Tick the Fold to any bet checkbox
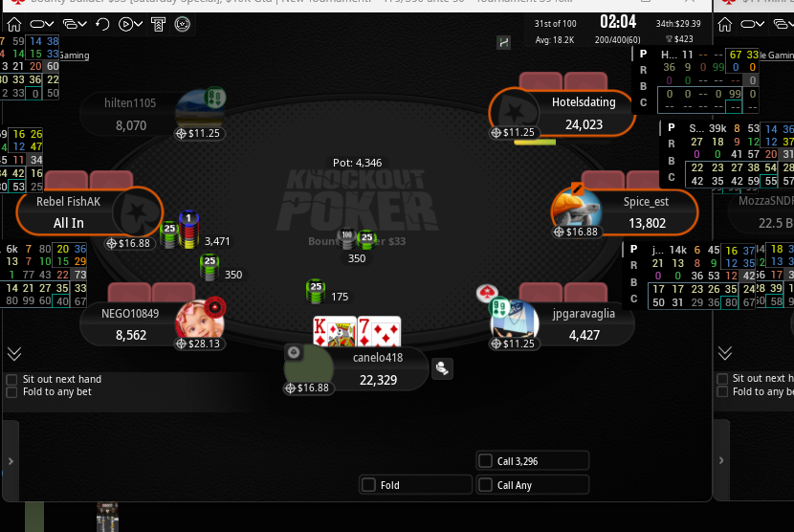 (11, 391)
